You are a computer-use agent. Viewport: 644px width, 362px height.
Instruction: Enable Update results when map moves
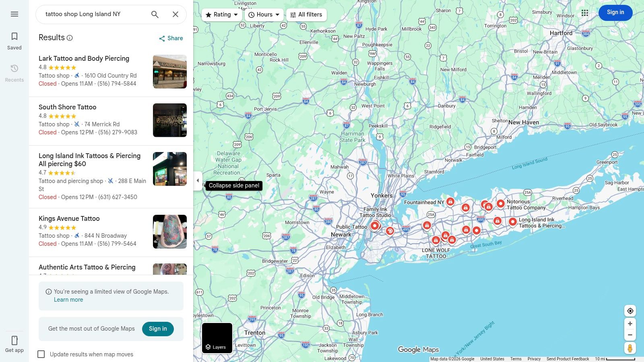41,354
